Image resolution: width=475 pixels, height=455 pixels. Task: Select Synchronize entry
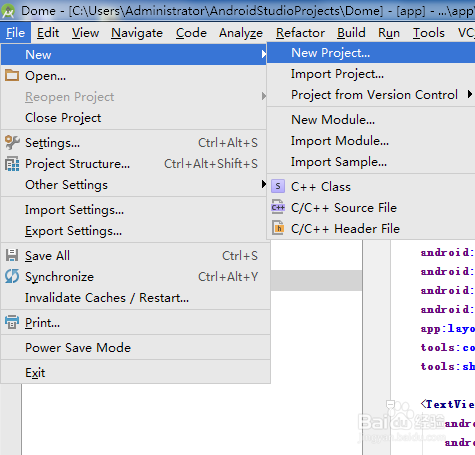tap(134, 277)
